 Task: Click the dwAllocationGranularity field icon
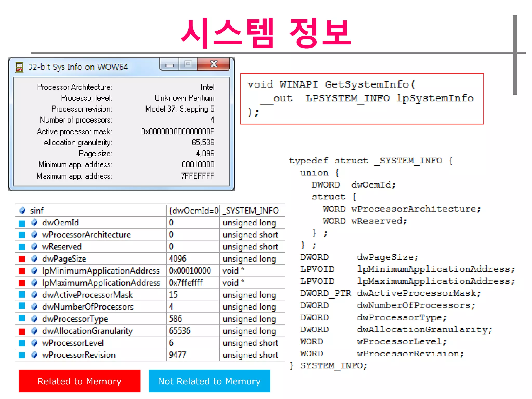click(34, 331)
